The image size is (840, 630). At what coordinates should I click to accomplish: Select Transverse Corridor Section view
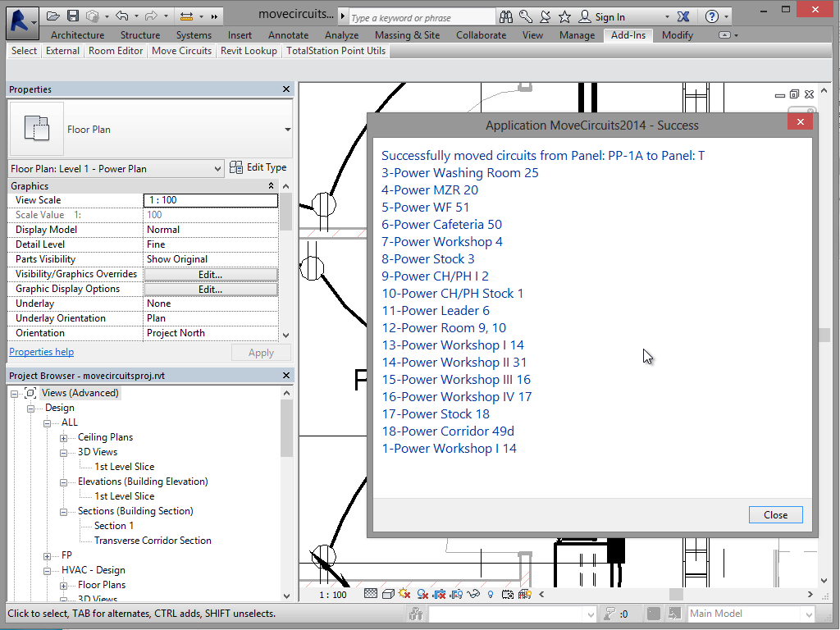coord(153,541)
